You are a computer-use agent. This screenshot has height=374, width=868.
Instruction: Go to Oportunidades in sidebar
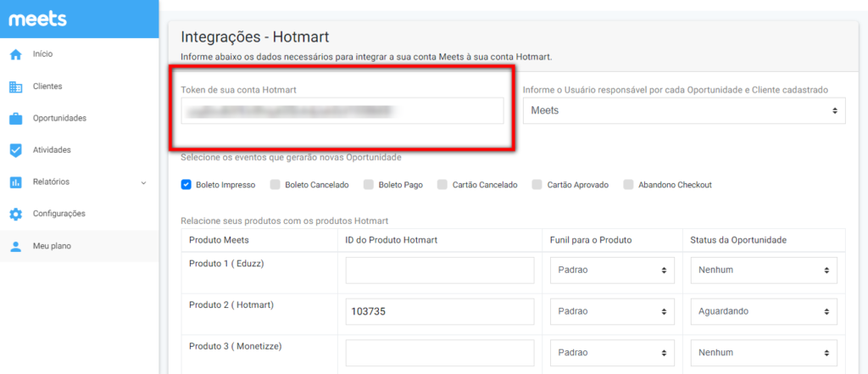79,119
